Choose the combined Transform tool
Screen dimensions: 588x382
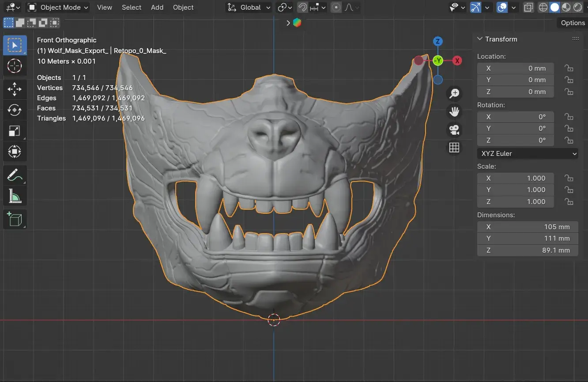15,151
